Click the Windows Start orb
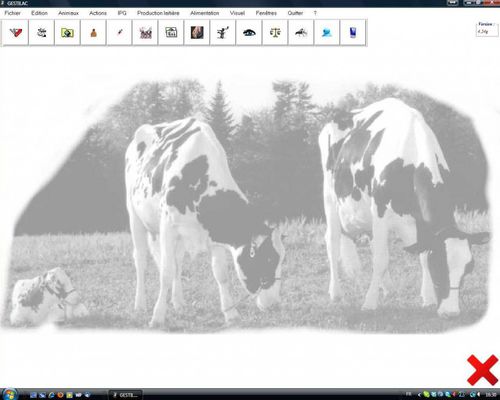Viewport: 500px width, 400px height. coord(9,394)
